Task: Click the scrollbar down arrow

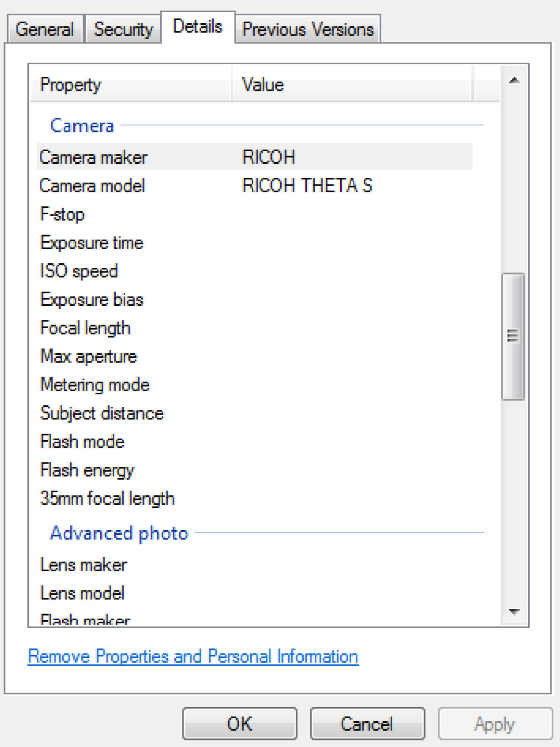Action: [x=515, y=612]
